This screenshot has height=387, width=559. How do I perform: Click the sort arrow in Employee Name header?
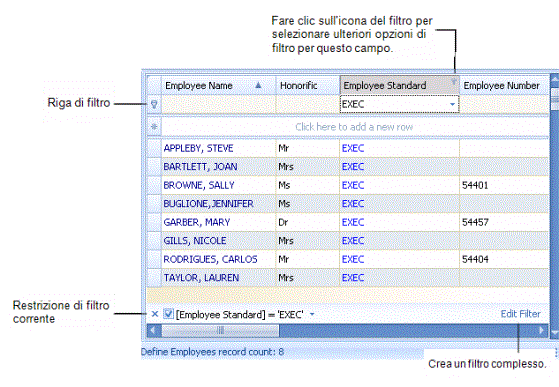click(258, 86)
